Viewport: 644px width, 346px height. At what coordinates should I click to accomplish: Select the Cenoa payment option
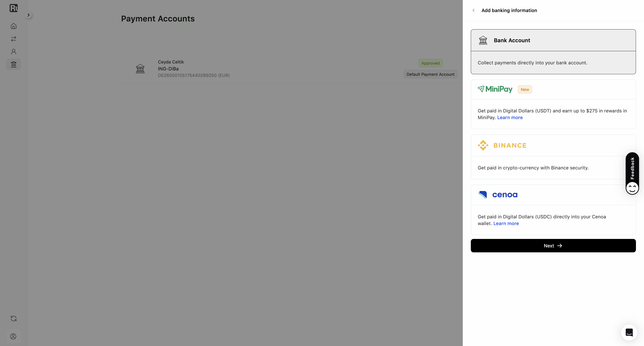[553, 210]
